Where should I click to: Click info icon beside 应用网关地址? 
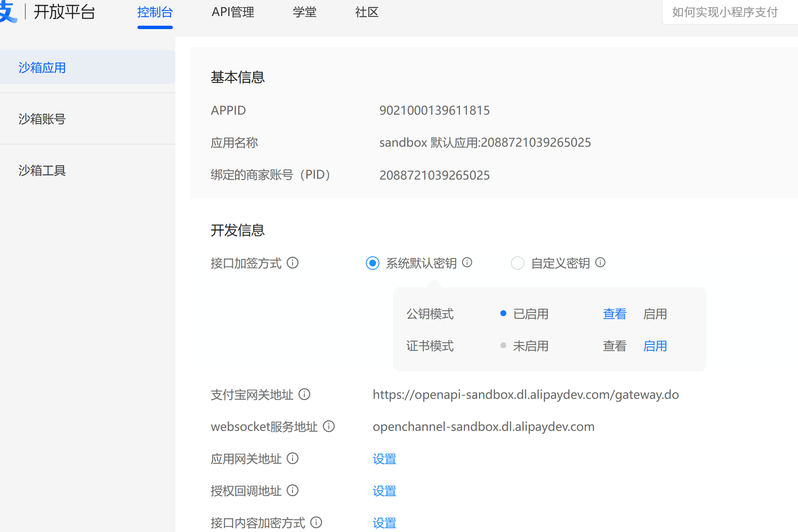tap(293, 459)
